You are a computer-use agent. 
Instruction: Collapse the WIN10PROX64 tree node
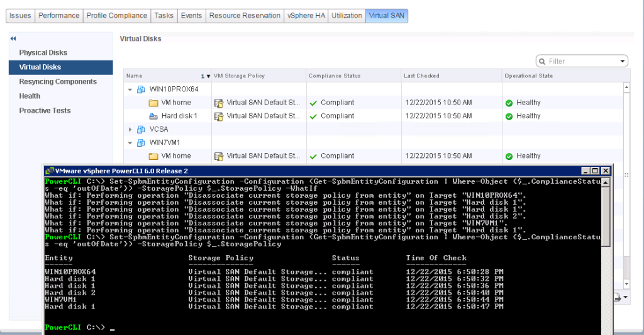pos(130,89)
